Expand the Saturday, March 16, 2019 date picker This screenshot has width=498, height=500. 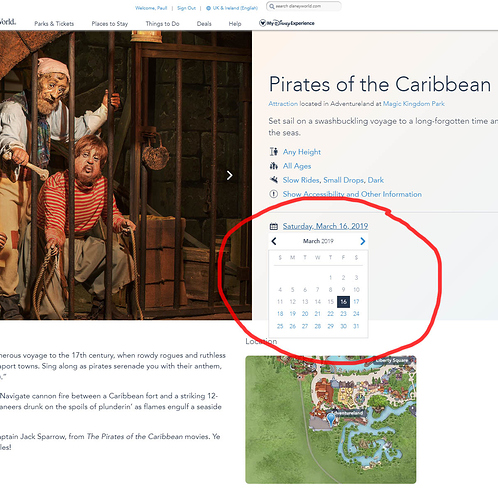click(325, 226)
